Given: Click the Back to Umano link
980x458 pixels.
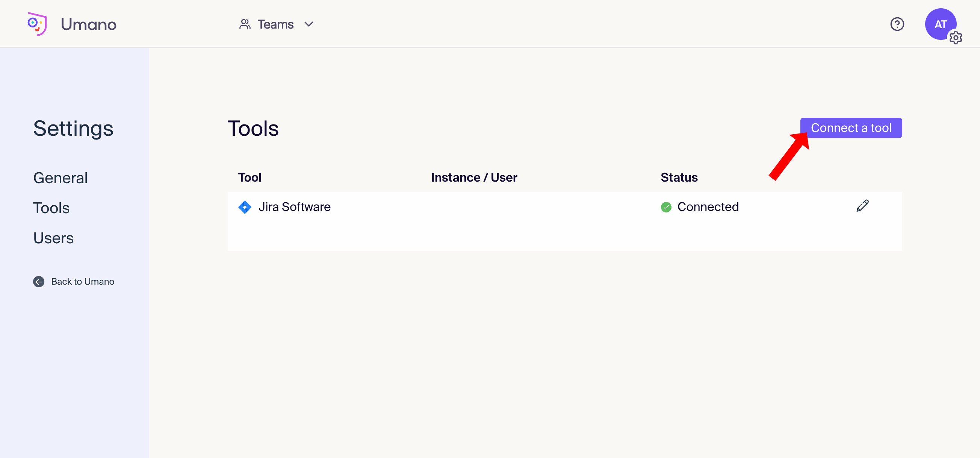Looking at the screenshot, I should [x=82, y=281].
